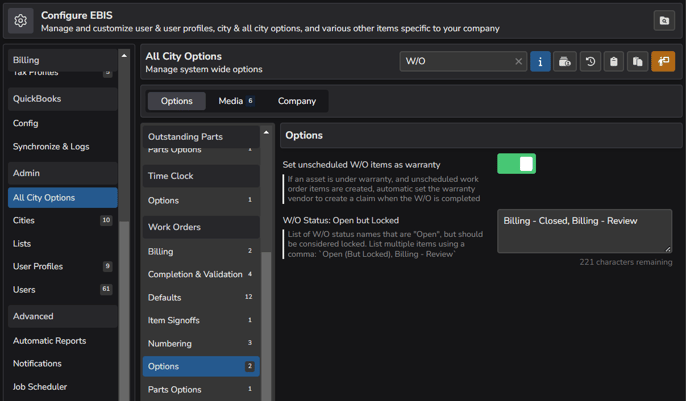Open Lists in left sidebar
Viewport: 686px width, 401px height.
coord(63,244)
